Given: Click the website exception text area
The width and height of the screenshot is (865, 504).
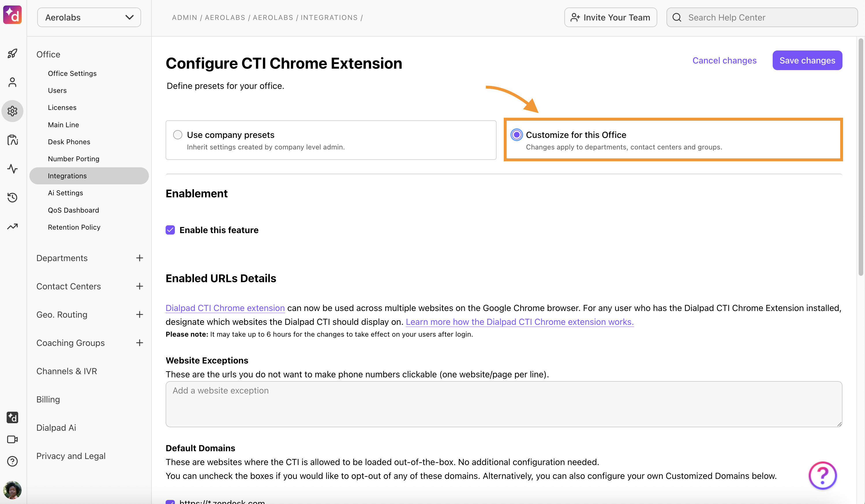Looking at the screenshot, I should pos(504,404).
